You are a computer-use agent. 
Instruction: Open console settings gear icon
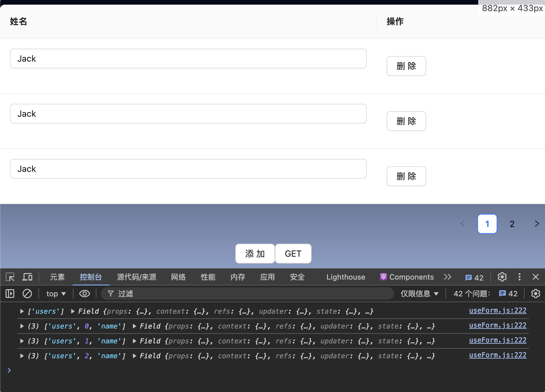click(535, 294)
